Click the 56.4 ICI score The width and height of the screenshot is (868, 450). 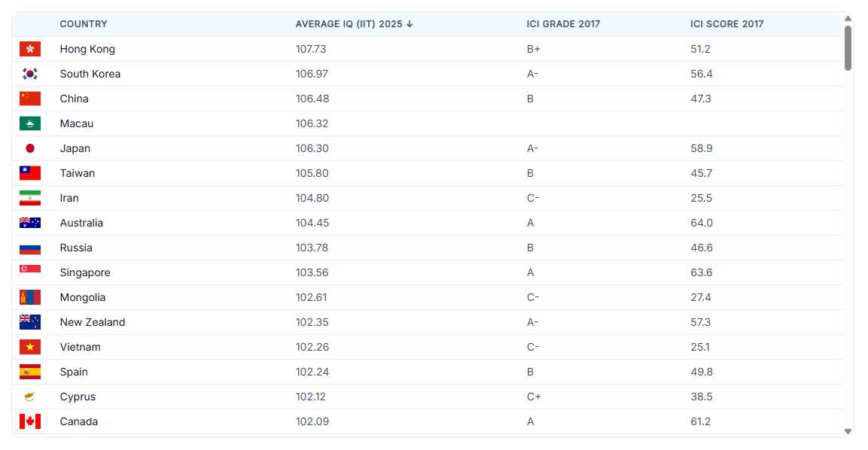pos(702,74)
